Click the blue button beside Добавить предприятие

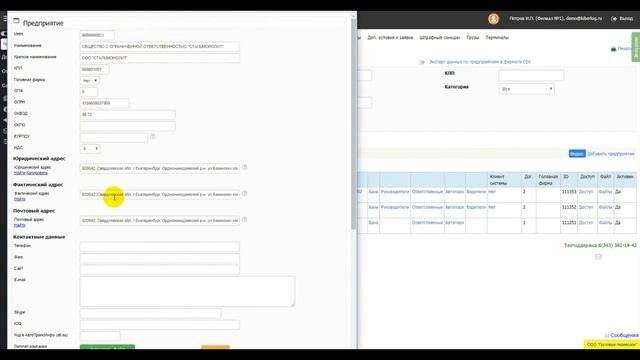577,154
